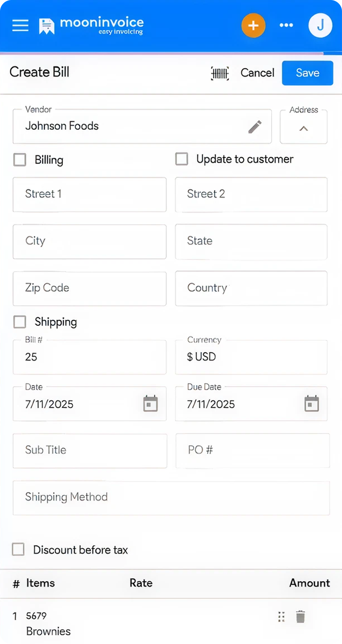Open the Currency selector showing $ USD
The height and width of the screenshot is (644, 342).
(x=251, y=357)
